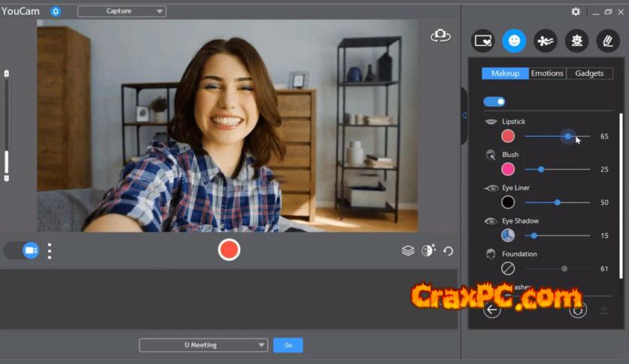Toggle the makeup enable switch
Image resolution: width=629 pixels, height=364 pixels.
(494, 102)
